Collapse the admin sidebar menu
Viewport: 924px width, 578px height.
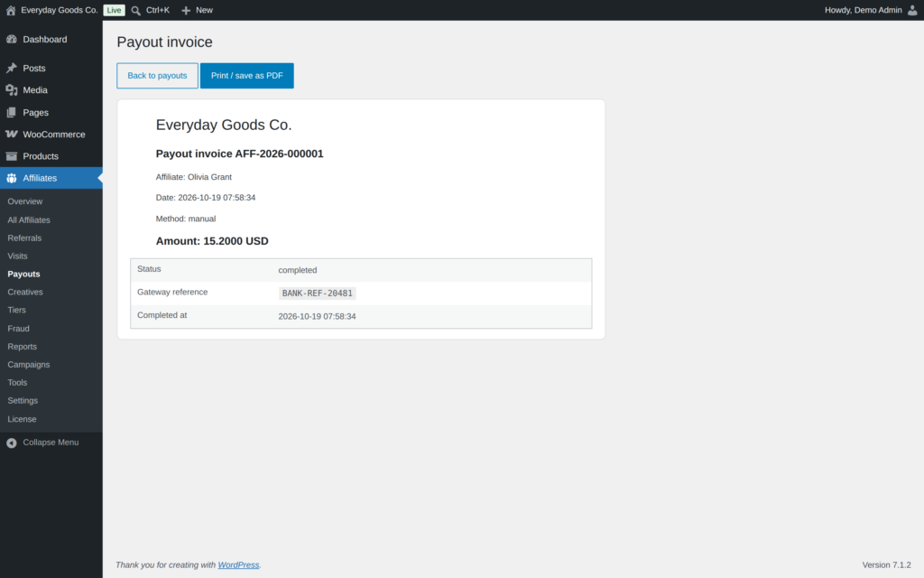pyautogui.click(x=51, y=443)
